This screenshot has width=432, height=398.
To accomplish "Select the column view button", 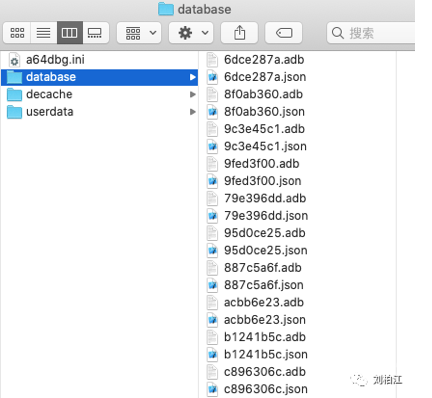I will click(70, 33).
